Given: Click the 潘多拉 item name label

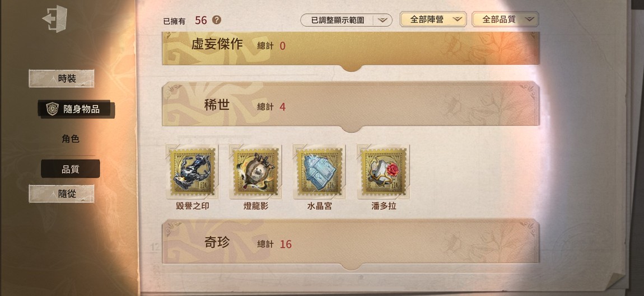Looking at the screenshot, I should coord(384,206).
